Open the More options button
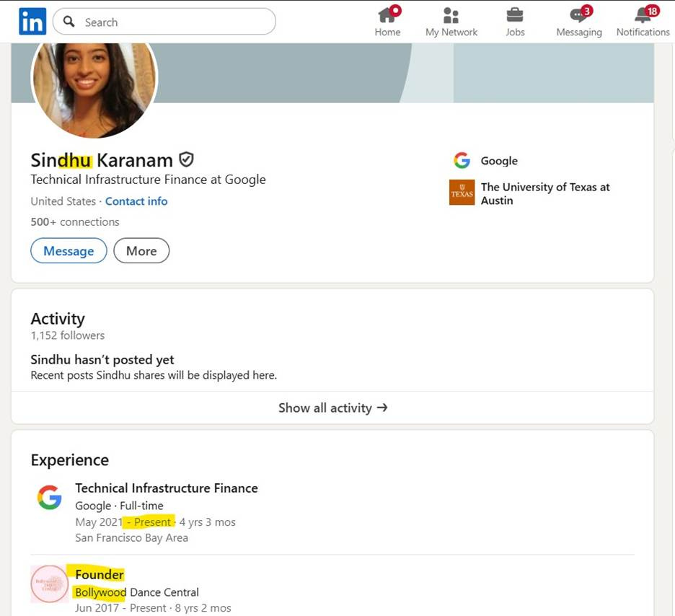Viewport: 675px width, 616px height. [141, 250]
